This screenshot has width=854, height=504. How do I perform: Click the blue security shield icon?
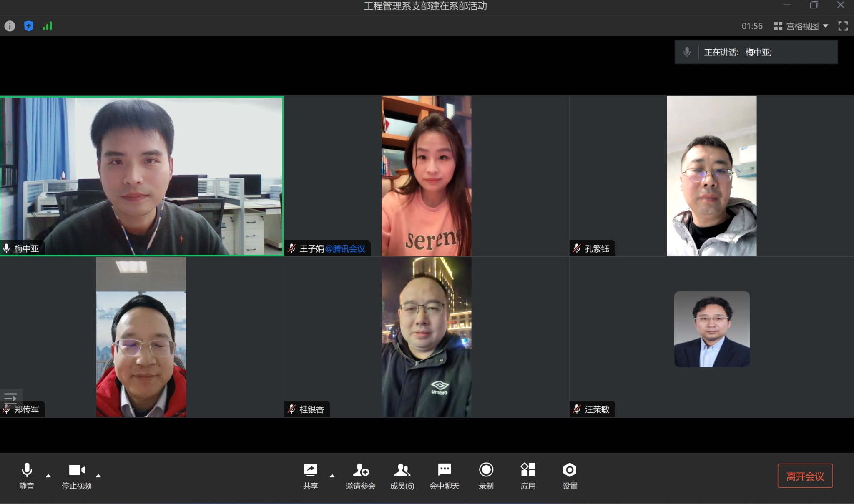coord(28,26)
